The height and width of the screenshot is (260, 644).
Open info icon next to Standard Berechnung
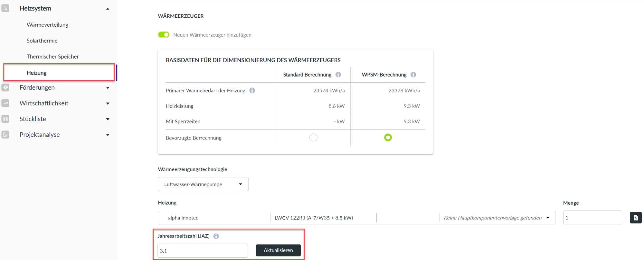point(338,75)
